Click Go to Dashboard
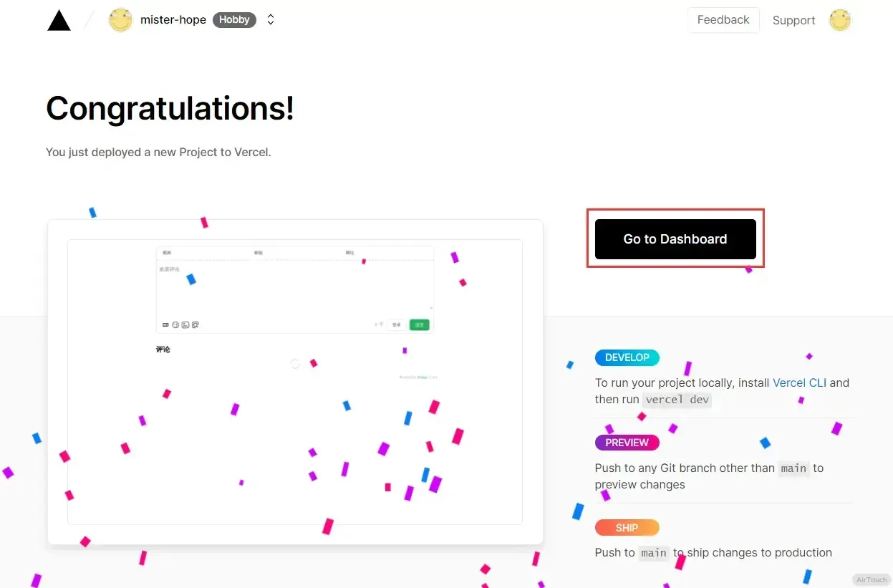This screenshot has width=893, height=588. [675, 239]
